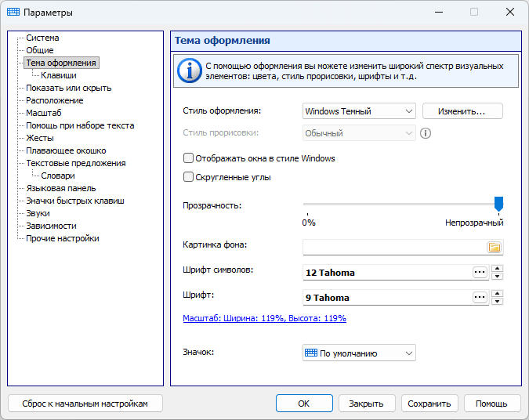529x420 pixels.
Task: Click the OK button
Action: [x=304, y=404]
